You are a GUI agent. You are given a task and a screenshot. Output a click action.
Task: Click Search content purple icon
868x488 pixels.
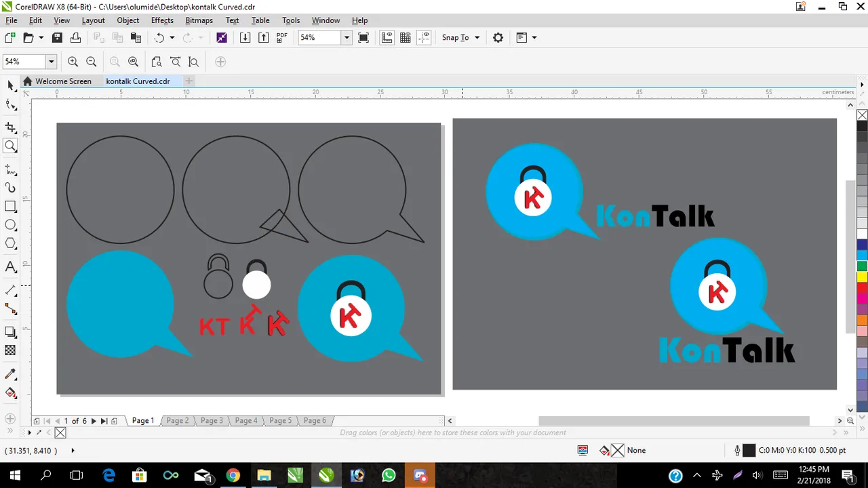[222, 38]
